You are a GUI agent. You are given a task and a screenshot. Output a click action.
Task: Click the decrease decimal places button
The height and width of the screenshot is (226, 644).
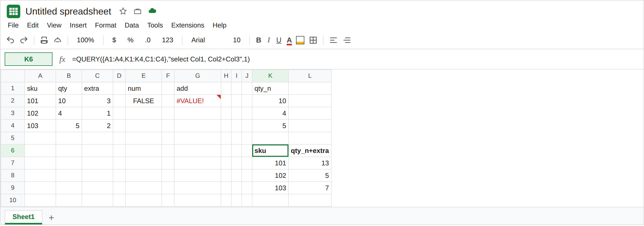148,40
